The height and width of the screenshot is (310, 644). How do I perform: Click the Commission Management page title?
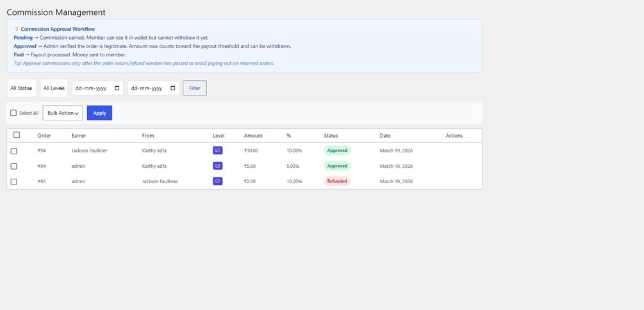56,12
